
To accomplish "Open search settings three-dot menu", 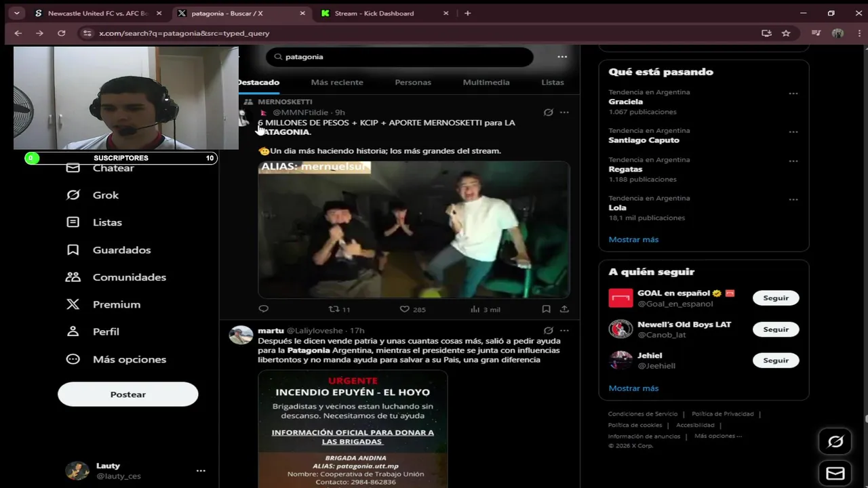I will [562, 57].
